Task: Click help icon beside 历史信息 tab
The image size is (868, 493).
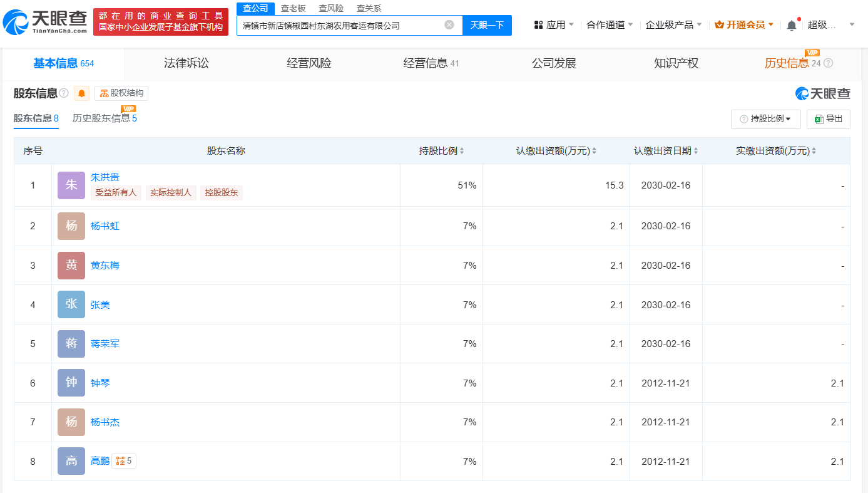Action: [x=829, y=63]
